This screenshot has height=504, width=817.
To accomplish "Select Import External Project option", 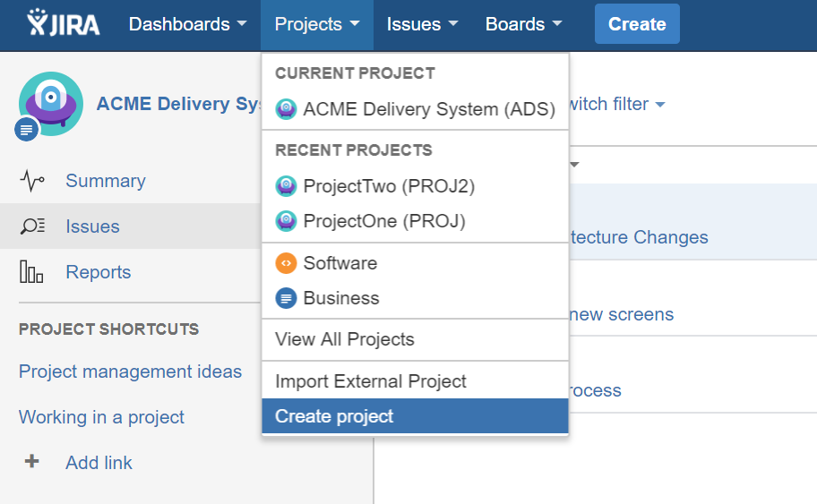I will (x=416, y=381).
